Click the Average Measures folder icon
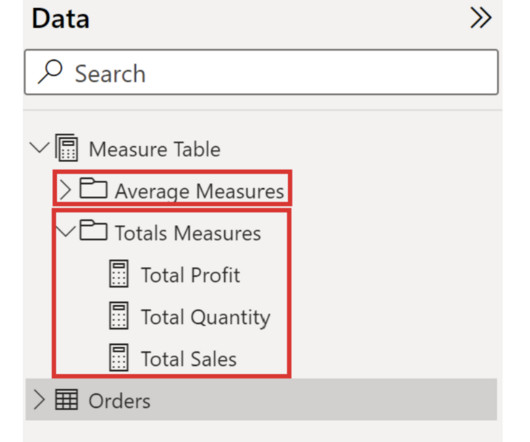Image resolution: width=530 pixels, height=442 pixels. point(93,188)
